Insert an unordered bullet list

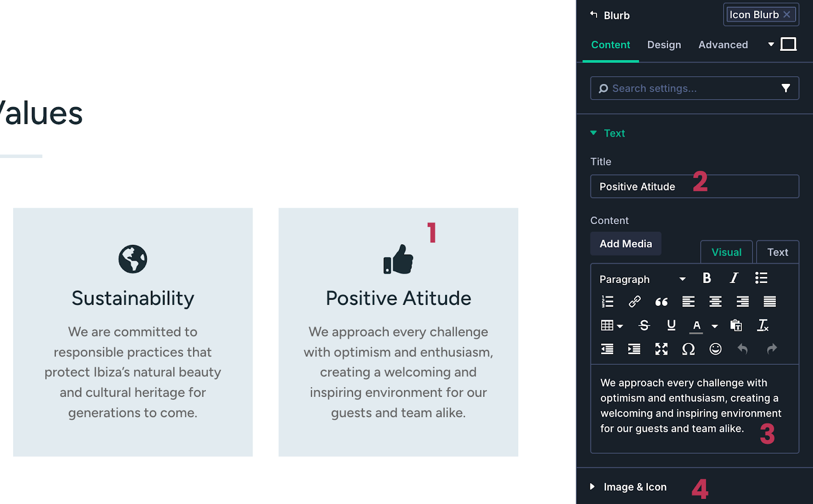coord(761,278)
